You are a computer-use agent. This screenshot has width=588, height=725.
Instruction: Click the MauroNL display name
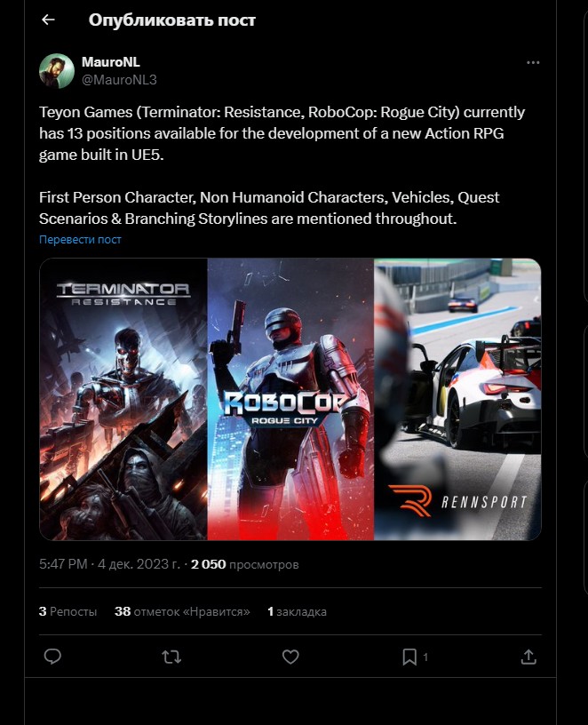pos(111,62)
